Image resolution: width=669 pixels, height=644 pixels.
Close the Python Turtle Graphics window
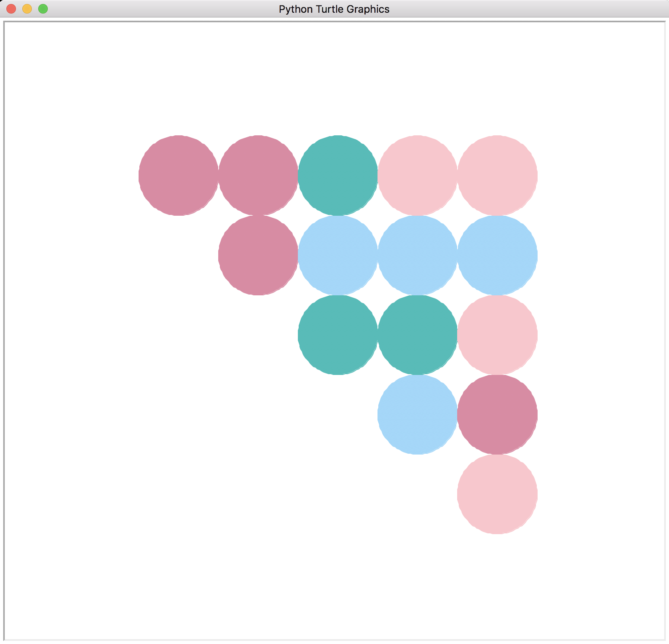[11, 9]
